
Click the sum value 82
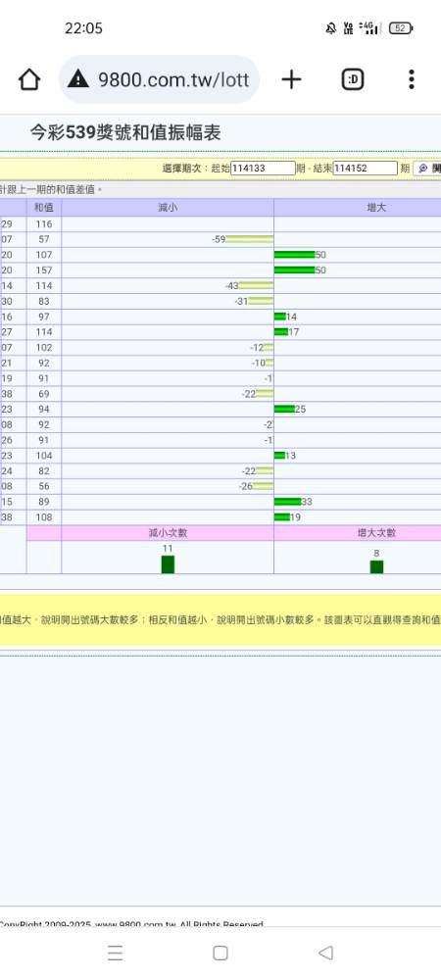tap(44, 471)
